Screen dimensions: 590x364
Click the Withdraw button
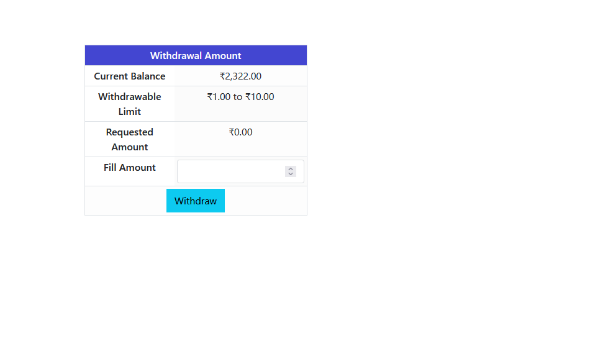pos(195,200)
